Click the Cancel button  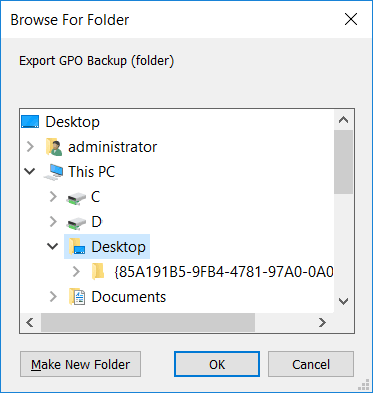coord(311,364)
